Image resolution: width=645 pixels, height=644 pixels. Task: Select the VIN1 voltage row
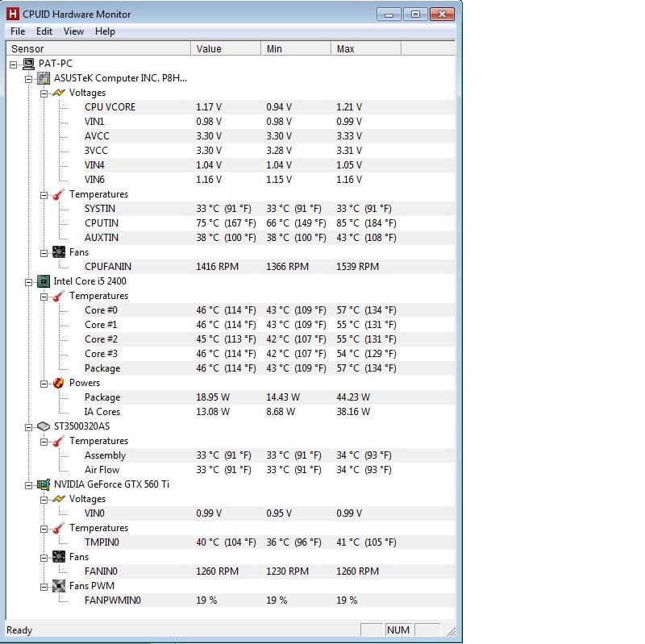[x=269, y=122]
